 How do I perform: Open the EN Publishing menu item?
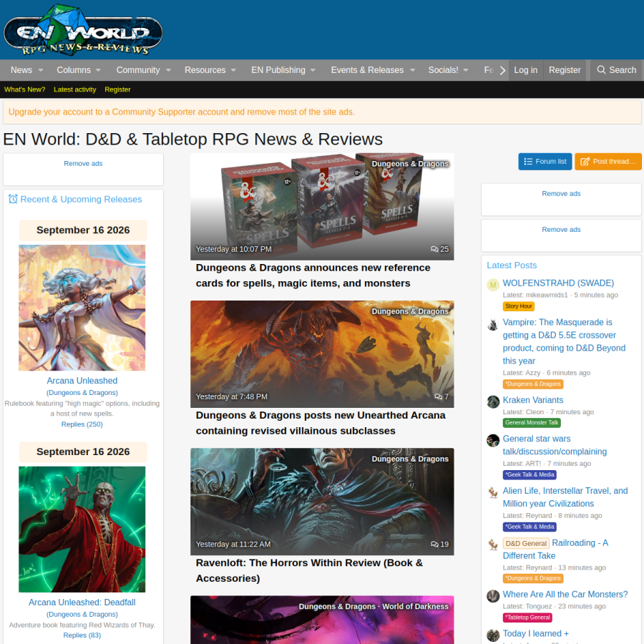[x=278, y=70]
